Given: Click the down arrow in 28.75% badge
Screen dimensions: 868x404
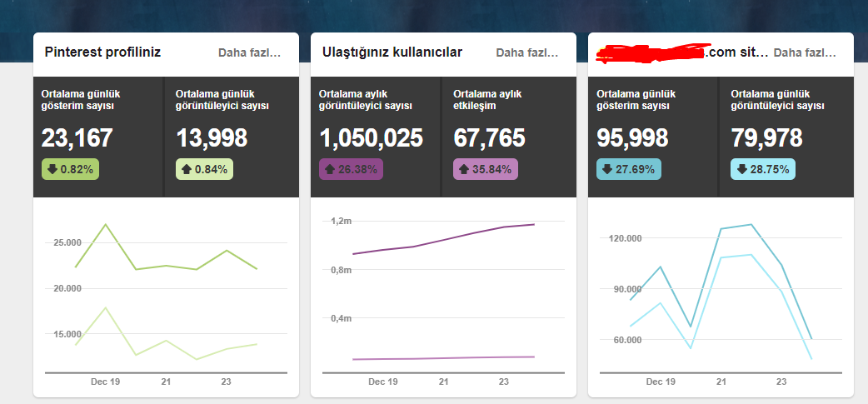Looking at the screenshot, I should coord(741,169).
